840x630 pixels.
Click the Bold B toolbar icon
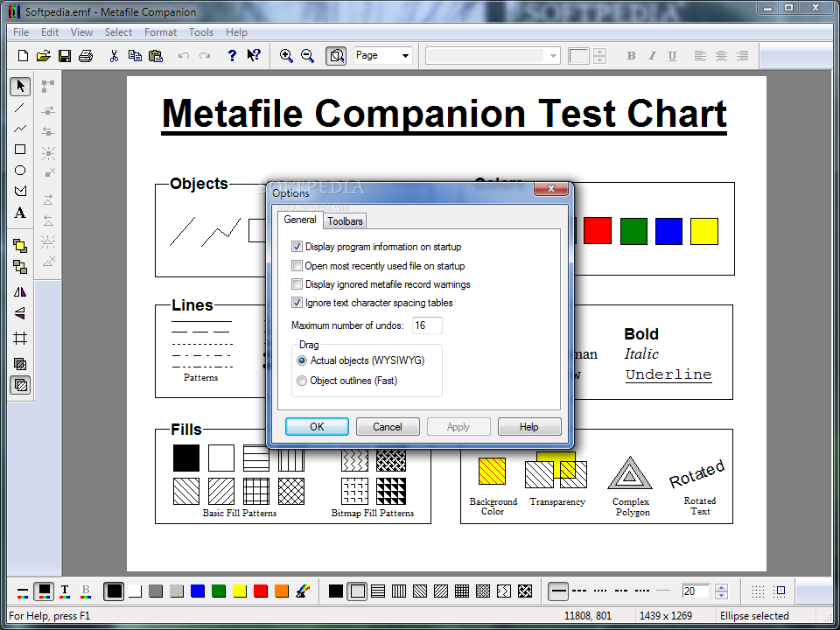pos(631,56)
